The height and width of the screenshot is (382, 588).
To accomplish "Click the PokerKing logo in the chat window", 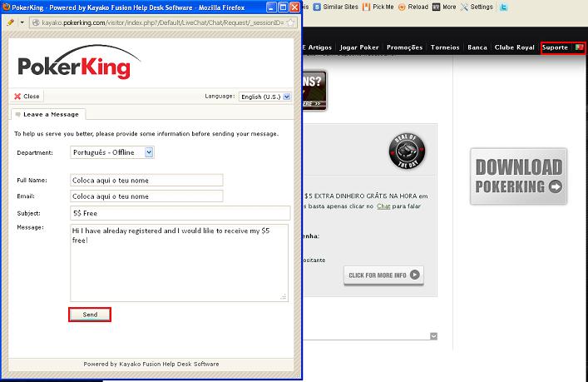I will click(79, 62).
